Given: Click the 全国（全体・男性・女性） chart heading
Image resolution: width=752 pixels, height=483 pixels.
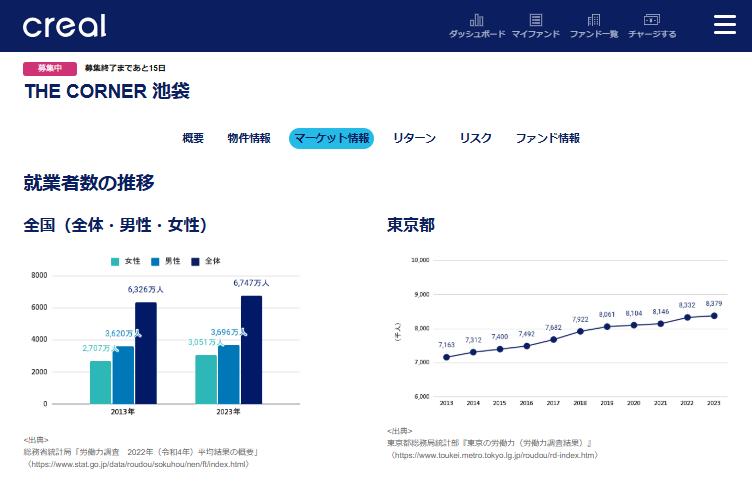Looking at the screenshot, I should [115, 224].
